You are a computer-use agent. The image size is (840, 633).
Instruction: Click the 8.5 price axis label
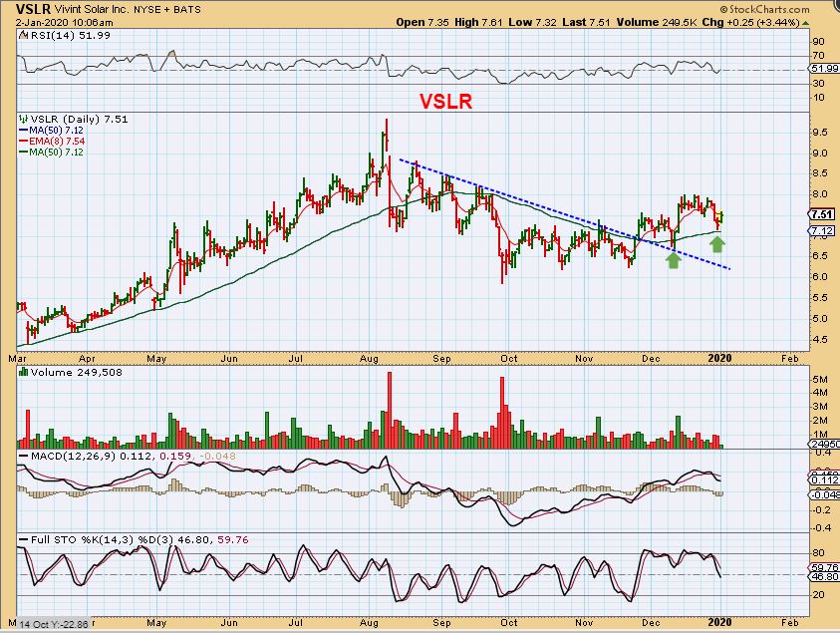coord(819,173)
